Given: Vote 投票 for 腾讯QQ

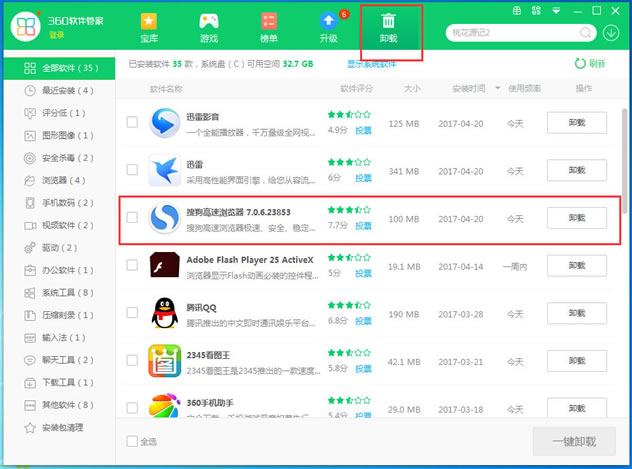Looking at the screenshot, I should pos(363,321).
